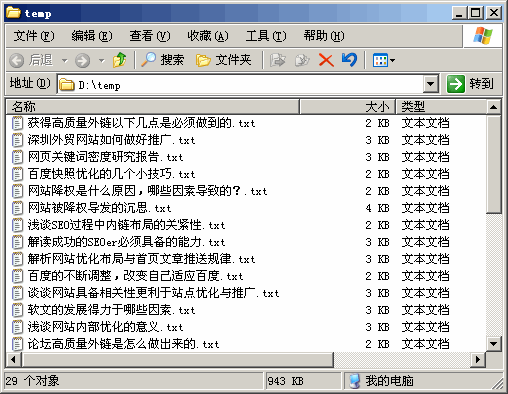Image resolution: width=508 pixels, height=394 pixels.
Task: Select file 网站被降权导发的沉思.txt
Action: (x=100, y=208)
